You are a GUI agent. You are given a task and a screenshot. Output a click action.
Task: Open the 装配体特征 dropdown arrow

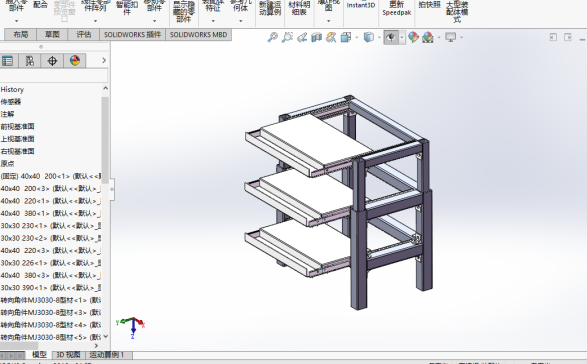213,21
